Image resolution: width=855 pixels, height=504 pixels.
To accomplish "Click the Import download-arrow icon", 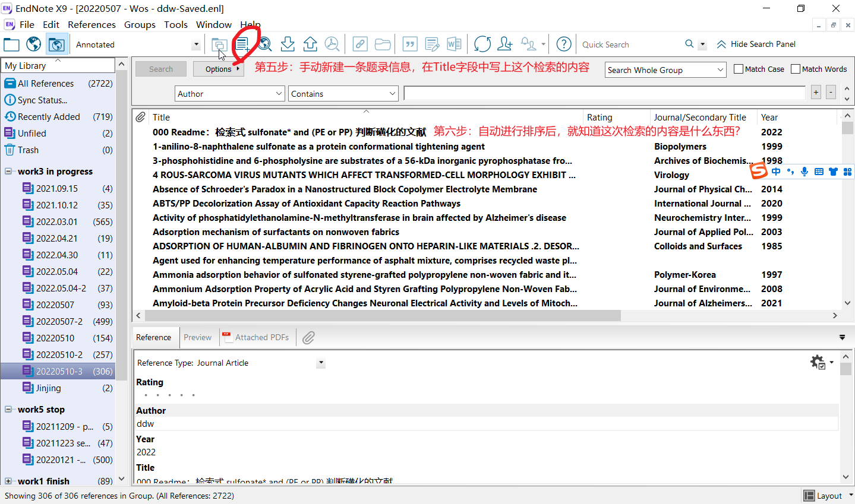I will 288,44.
